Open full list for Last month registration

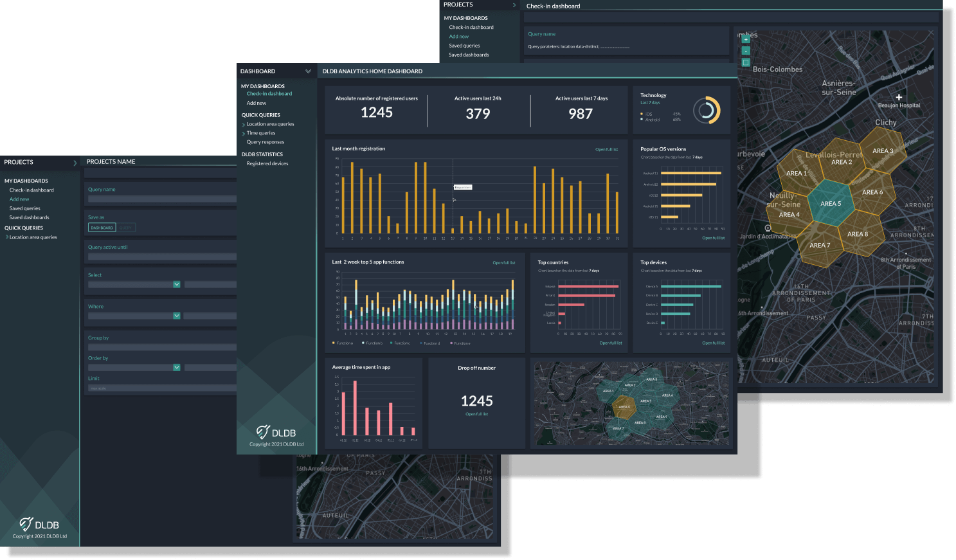606,149
